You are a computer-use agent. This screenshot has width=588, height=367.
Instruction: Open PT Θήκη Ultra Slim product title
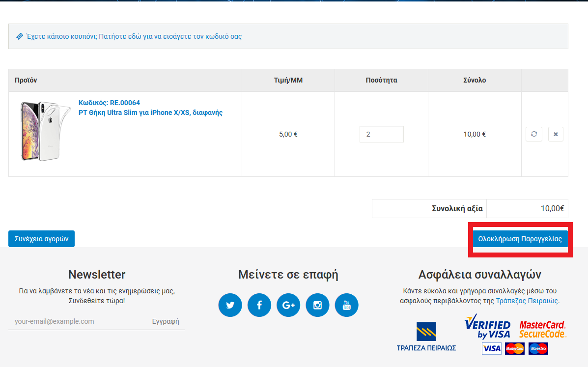click(x=150, y=113)
